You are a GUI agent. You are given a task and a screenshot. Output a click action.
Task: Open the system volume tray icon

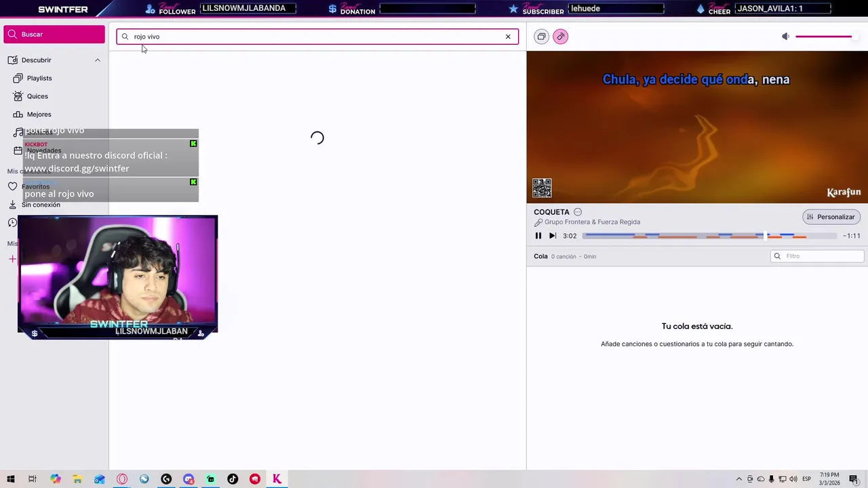793,479
